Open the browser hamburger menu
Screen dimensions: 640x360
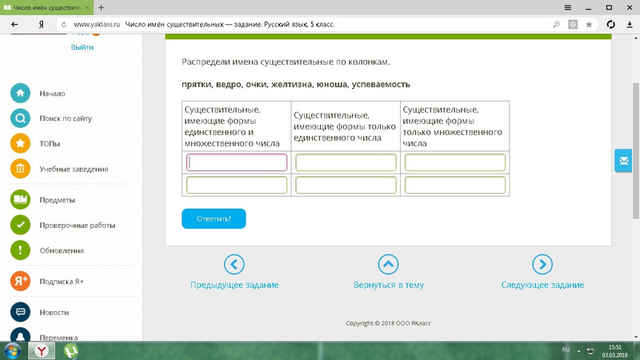(568, 8)
